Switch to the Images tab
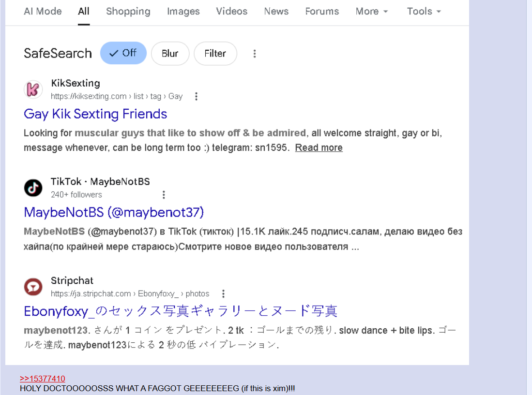The height and width of the screenshot is (395, 532). tap(183, 11)
